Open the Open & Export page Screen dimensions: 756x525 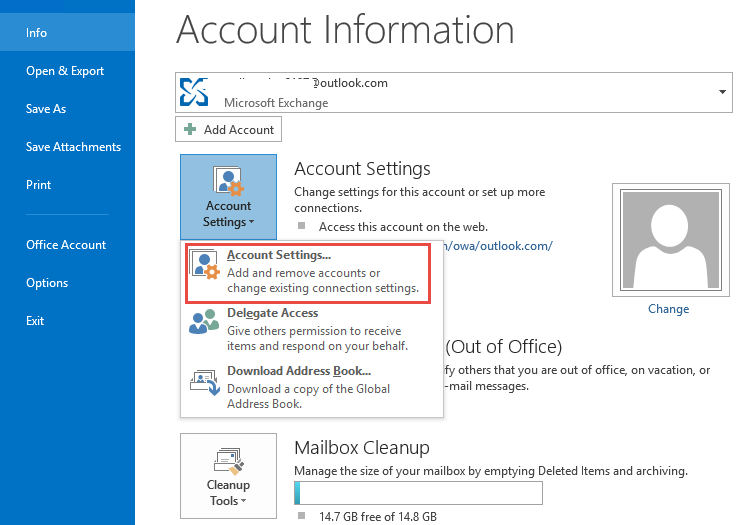tap(65, 71)
